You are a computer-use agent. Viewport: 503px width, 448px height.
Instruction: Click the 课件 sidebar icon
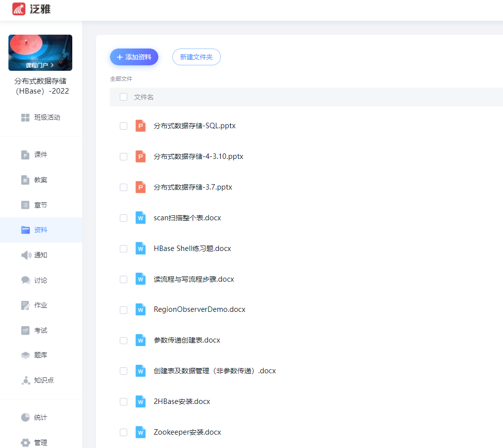(25, 155)
